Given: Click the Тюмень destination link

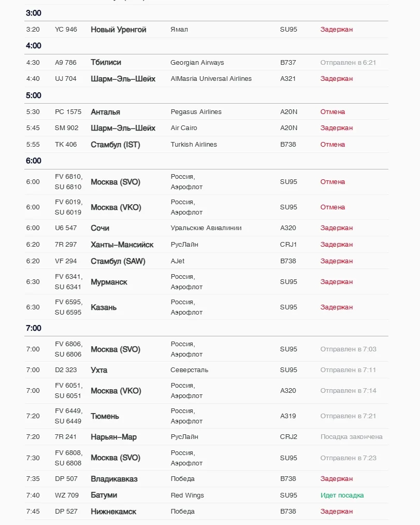Looking at the screenshot, I should (x=105, y=416).
